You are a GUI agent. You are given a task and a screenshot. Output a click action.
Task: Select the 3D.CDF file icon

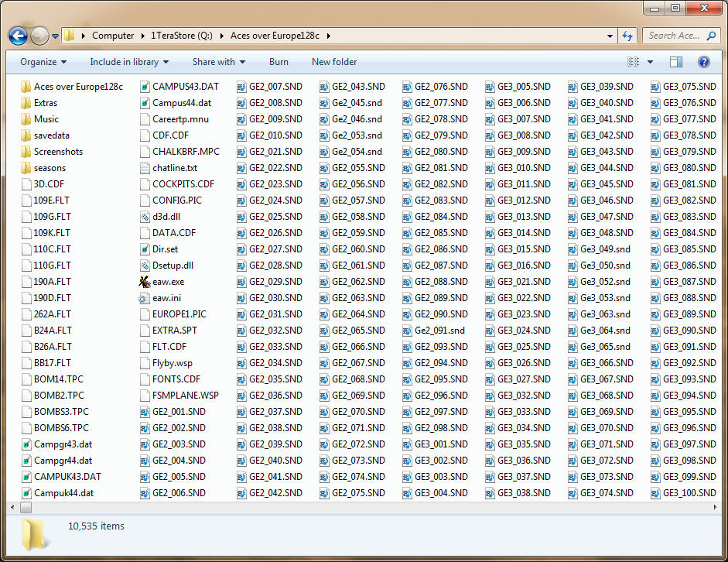point(26,184)
